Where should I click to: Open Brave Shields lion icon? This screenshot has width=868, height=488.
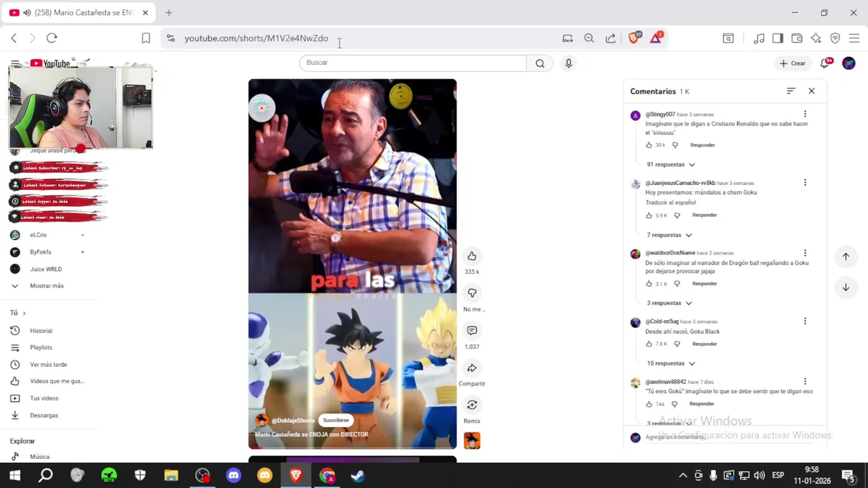(x=634, y=38)
